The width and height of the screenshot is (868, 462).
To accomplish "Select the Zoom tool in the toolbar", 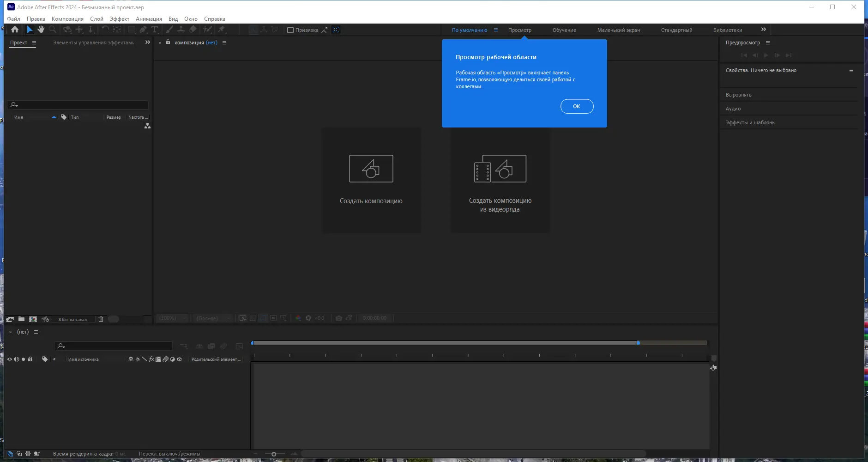I will (x=54, y=30).
